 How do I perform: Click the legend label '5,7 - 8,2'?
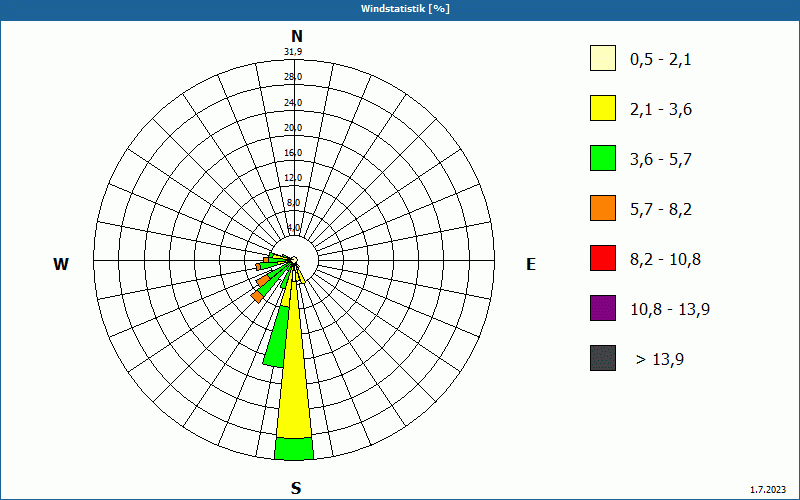coord(661,210)
